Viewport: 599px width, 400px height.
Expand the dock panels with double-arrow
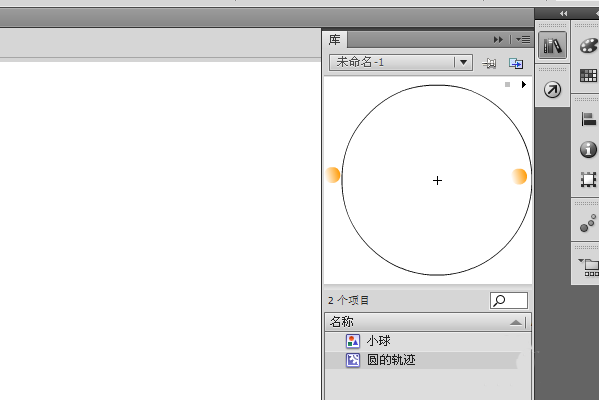tap(563, 14)
